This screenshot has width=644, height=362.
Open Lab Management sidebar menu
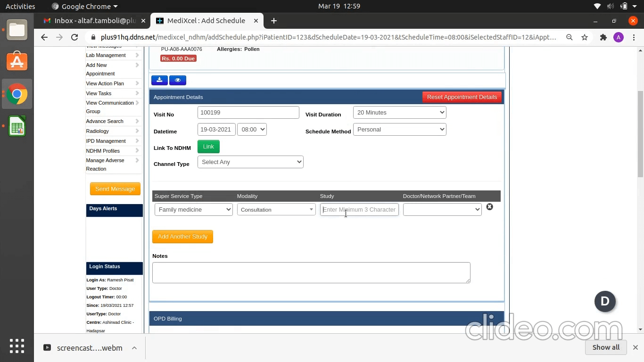coord(106,55)
